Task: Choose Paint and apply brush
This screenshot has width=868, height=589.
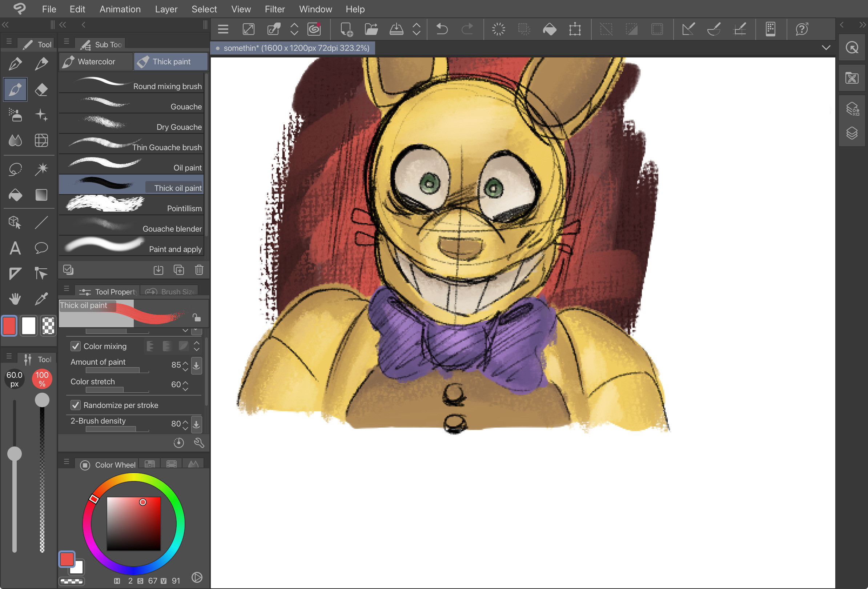Action: [131, 246]
